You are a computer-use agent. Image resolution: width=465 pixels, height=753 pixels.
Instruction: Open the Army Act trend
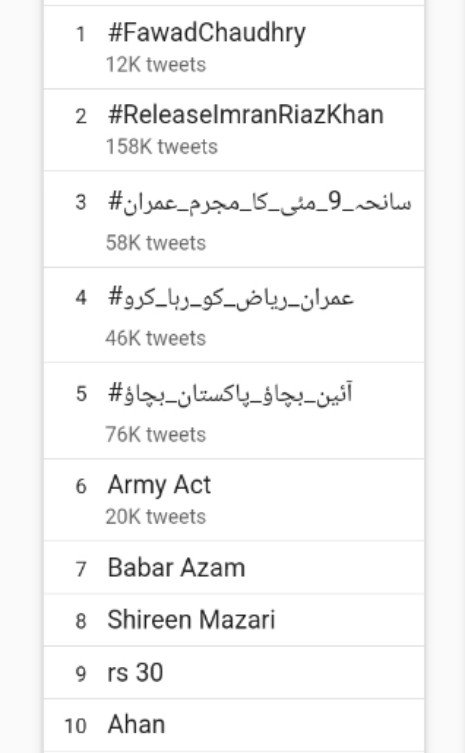click(x=159, y=485)
